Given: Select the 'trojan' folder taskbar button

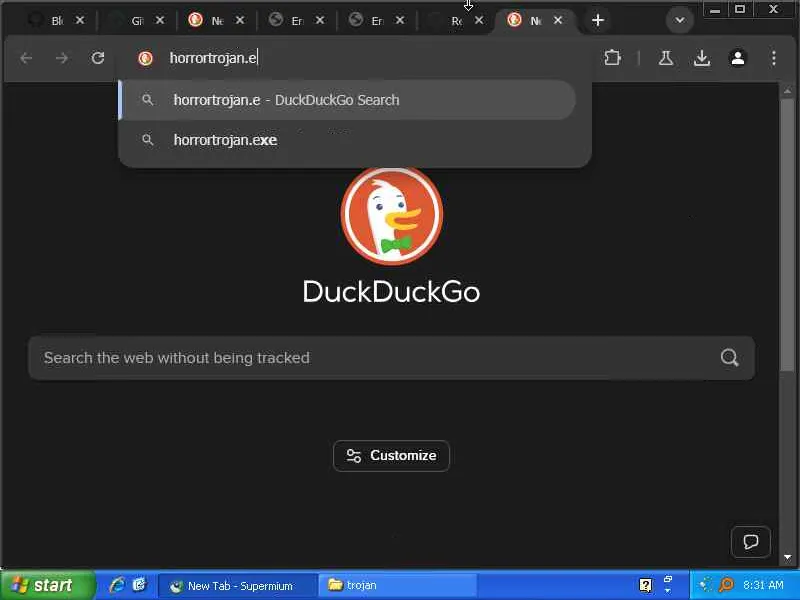Looking at the screenshot, I should pyautogui.click(x=398, y=585).
